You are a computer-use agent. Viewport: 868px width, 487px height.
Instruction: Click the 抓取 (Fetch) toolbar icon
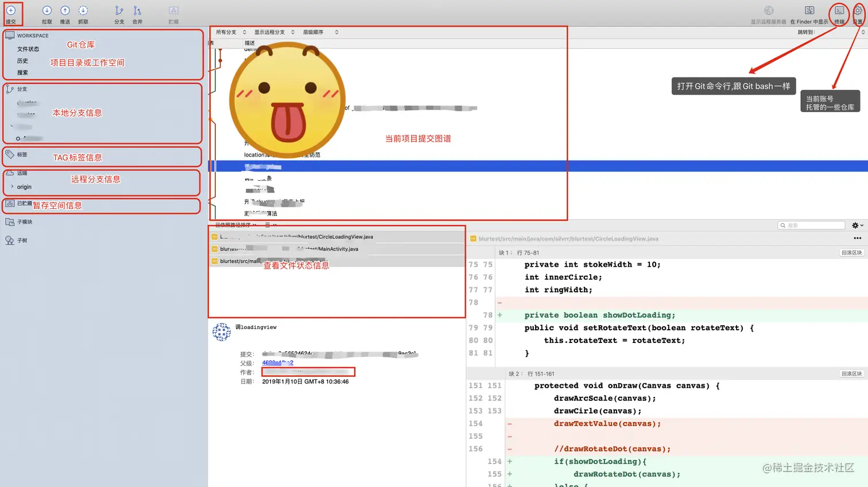[83, 11]
